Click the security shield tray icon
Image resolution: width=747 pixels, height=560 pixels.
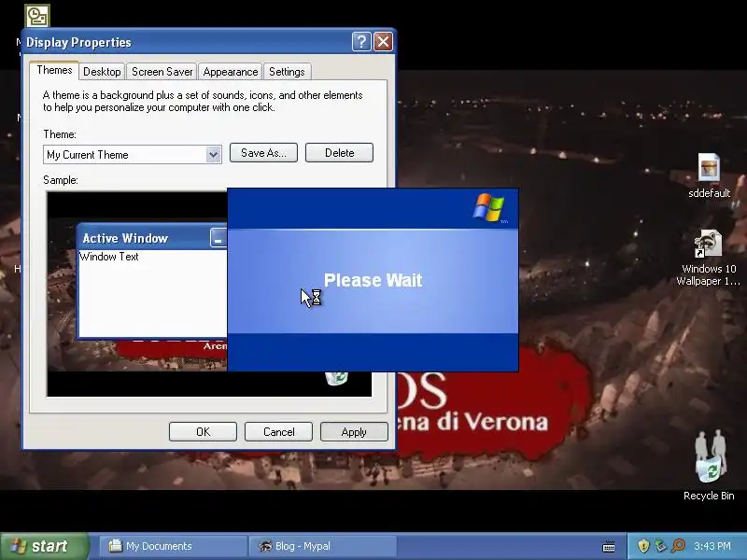pos(643,546)
